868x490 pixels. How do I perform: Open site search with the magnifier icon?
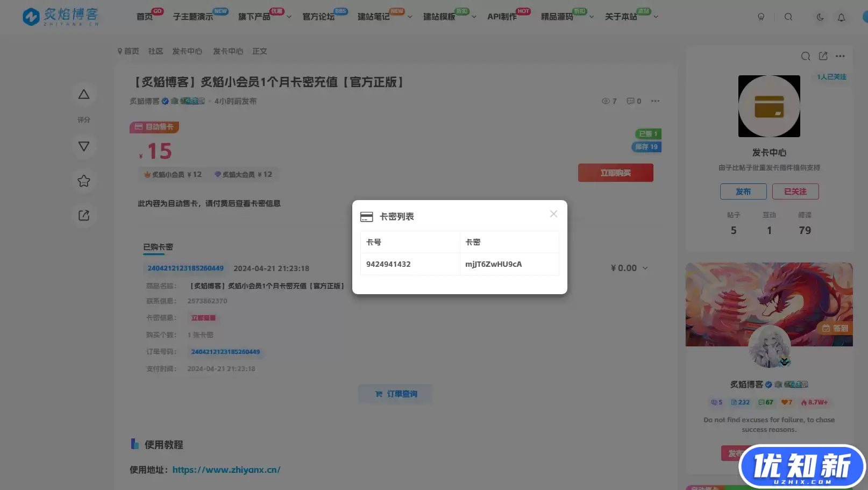coord(788,17)
